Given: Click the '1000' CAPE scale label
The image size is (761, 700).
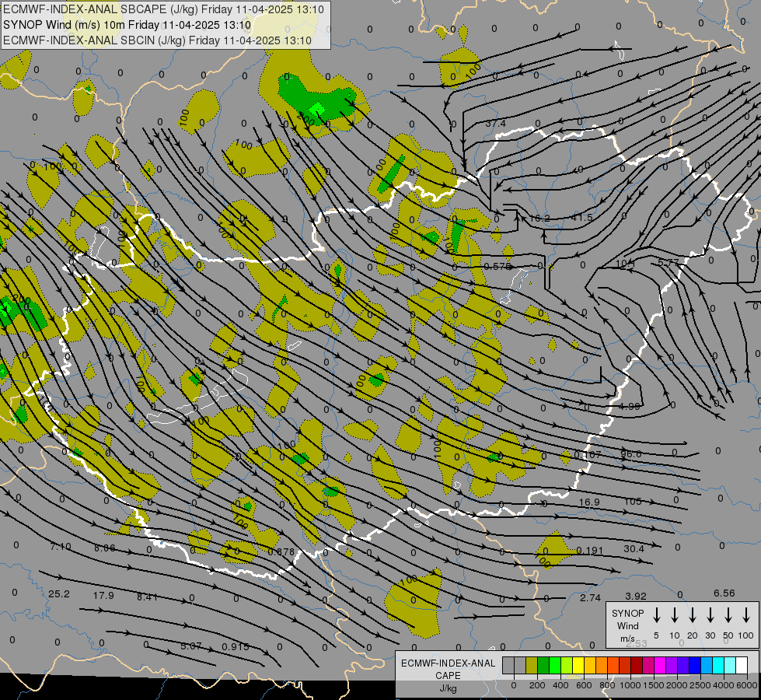Looking at the screenshot, I should [x=631, y=685].
